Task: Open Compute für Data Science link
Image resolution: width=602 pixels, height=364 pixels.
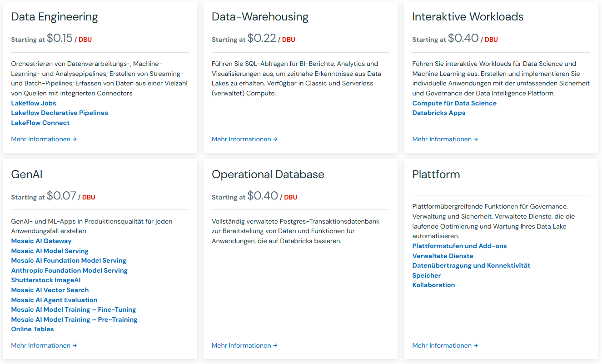Action: pos(454,103)
